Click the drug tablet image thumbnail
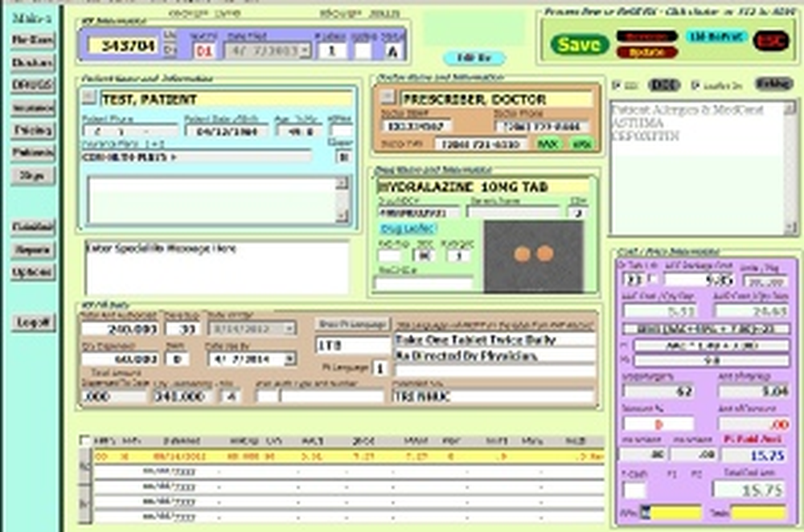This screenshot has height=532, width=804. coord(533,257)
